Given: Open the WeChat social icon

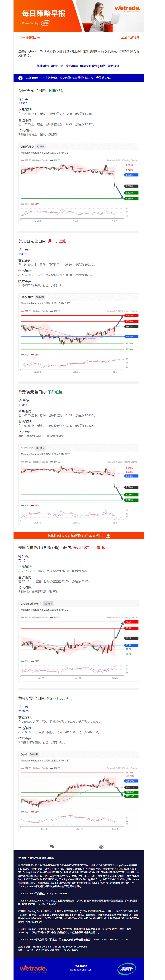Looking at the screenshot, I should point(52,846).
